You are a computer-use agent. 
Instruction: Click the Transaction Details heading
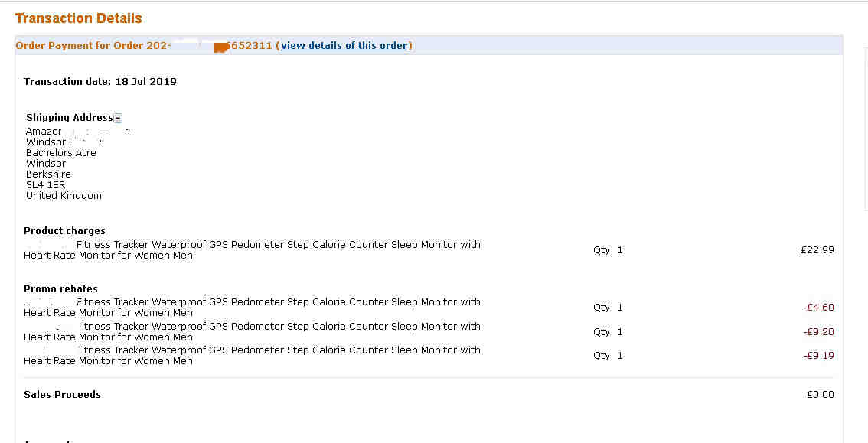tap(79, 18)
